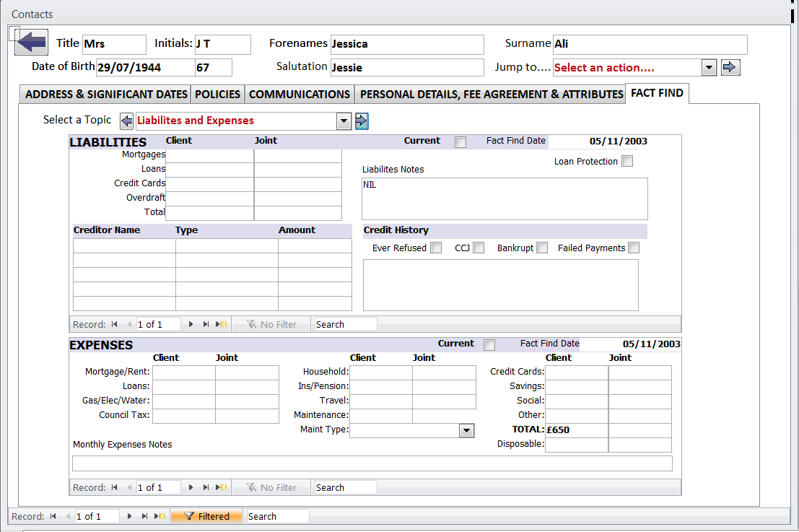Go to previous topic with left arrow
The image size is (799, 532).
coord(126,121)
